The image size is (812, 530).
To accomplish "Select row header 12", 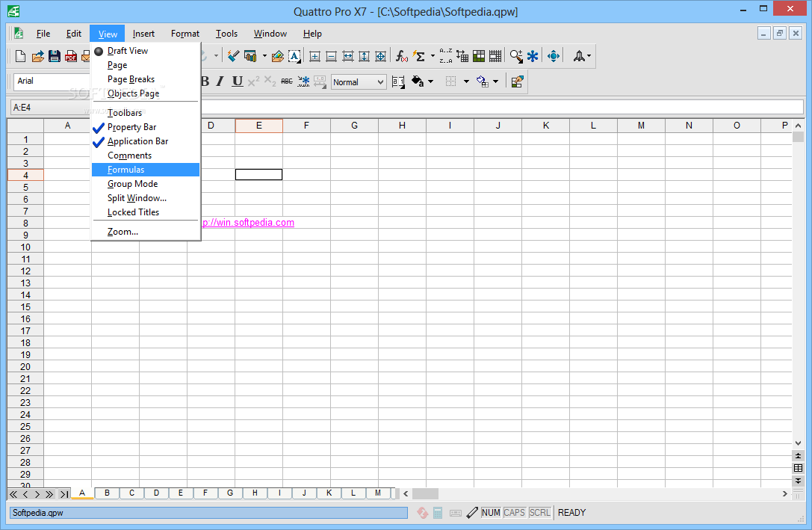I will (x=25, y=271).
